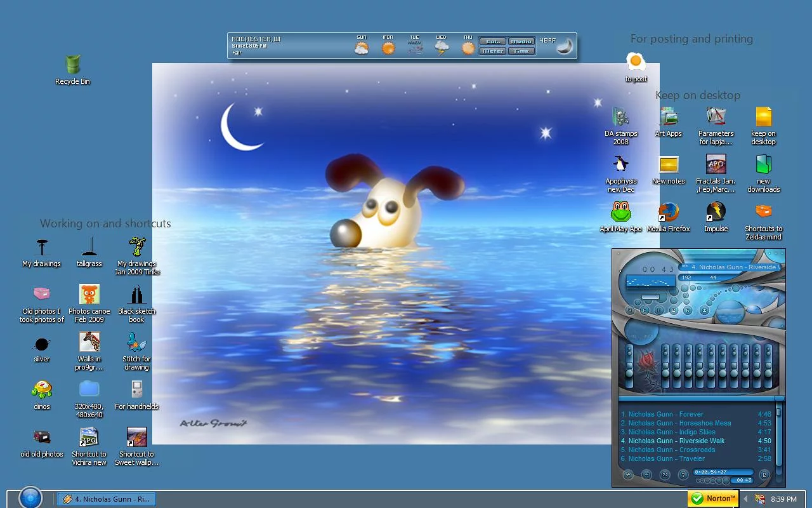Launch Mozilla Firefox from desktop
This screenshot has height=508, width=812.
(x=668, y=213)
